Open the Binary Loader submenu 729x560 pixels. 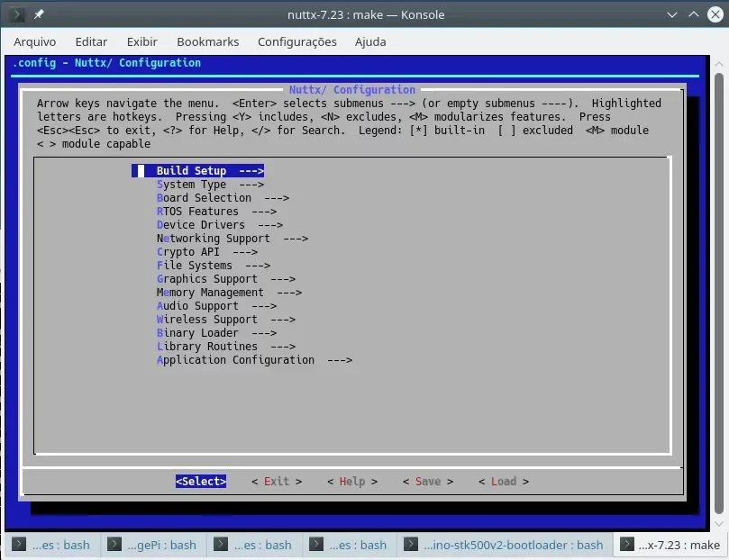coord(216,333)
